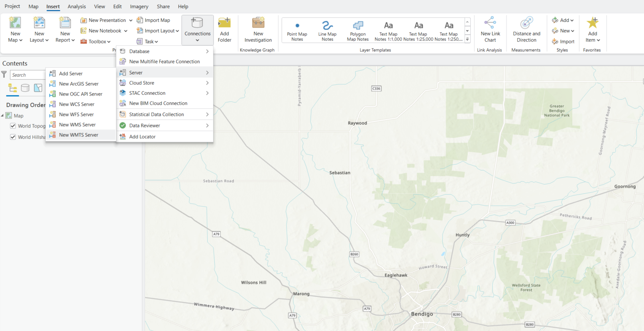Click the New Layout icon

click(x=39, y=23)
